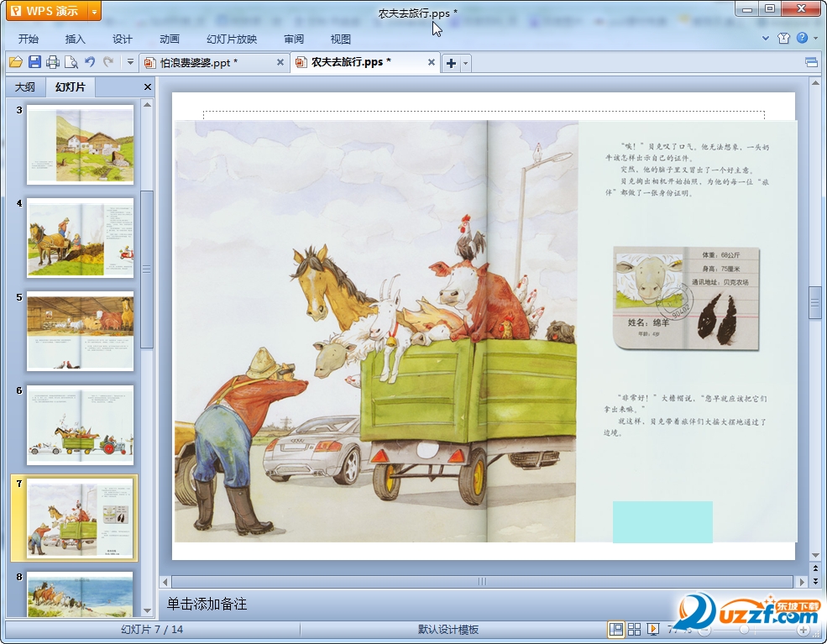Select slide 6 thumbnail with the tractor
This screenshot has width=827, height=644.
[80, 425]
